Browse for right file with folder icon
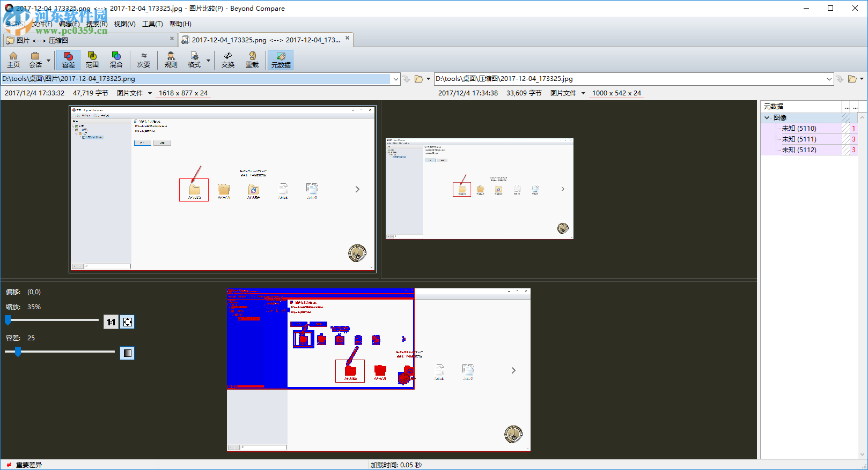 point(852,79)
